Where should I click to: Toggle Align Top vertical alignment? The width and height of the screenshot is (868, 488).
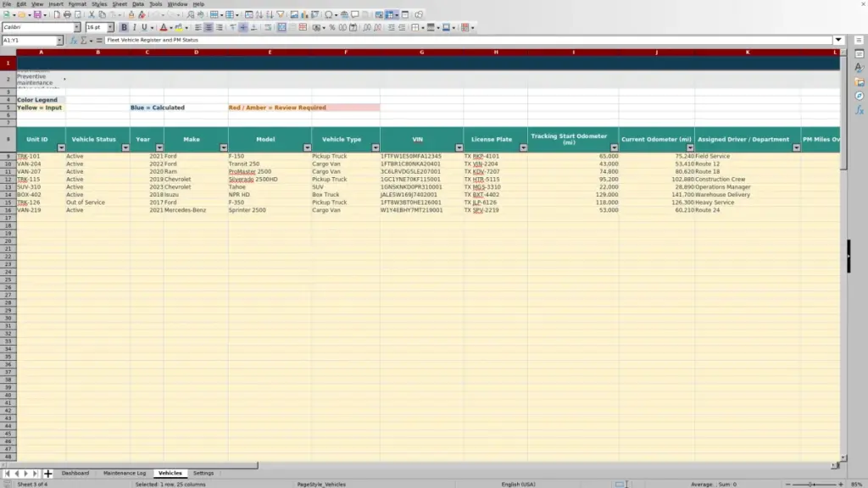click(233, 27)
